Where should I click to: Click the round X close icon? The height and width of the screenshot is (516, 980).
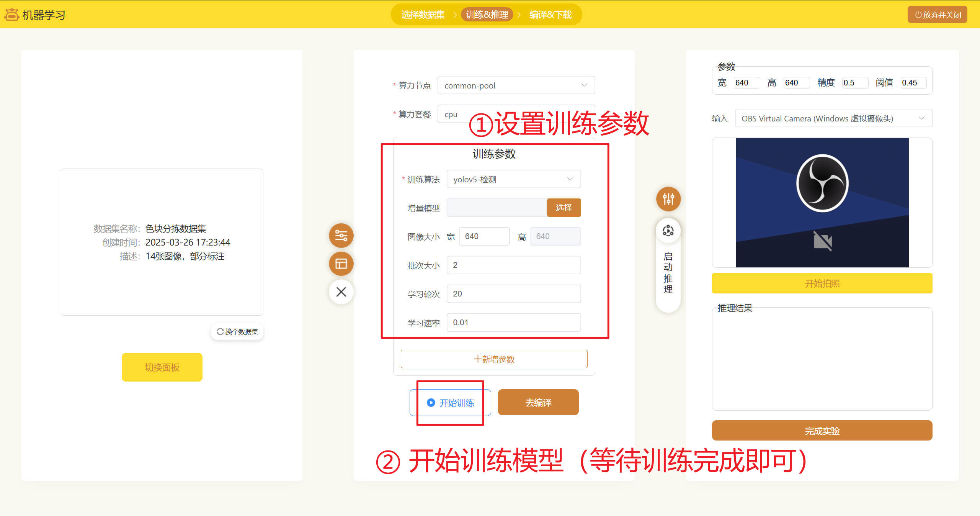[x=341, y=292]
